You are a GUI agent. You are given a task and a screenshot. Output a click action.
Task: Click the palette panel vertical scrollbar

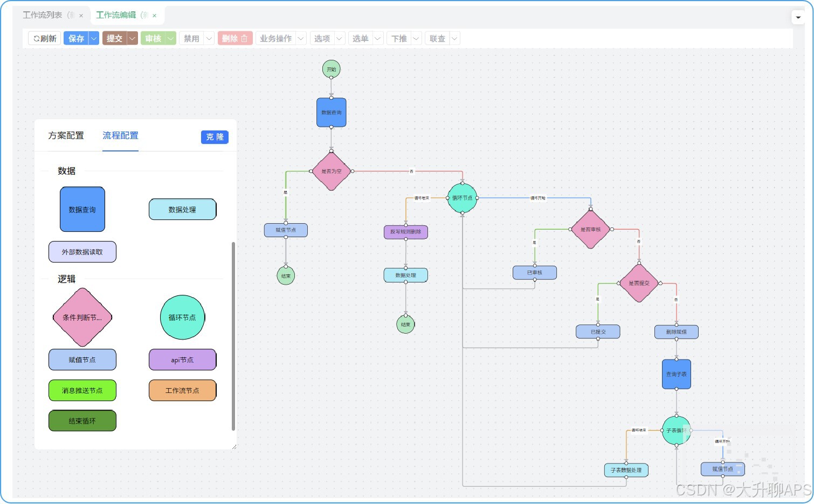233,336
